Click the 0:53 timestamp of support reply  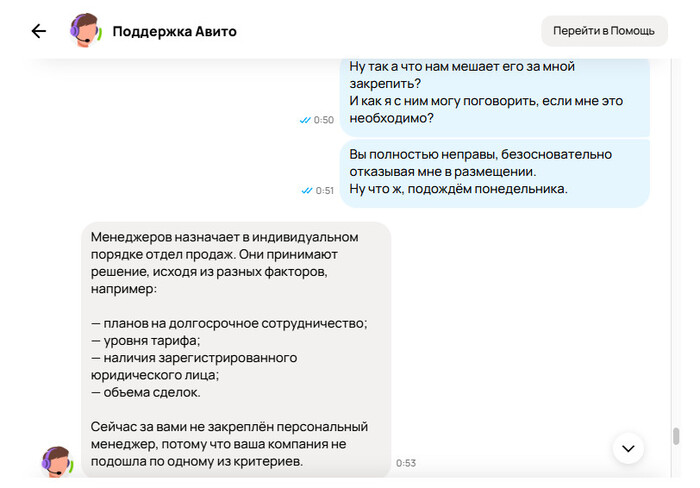[x=406, y=463]
